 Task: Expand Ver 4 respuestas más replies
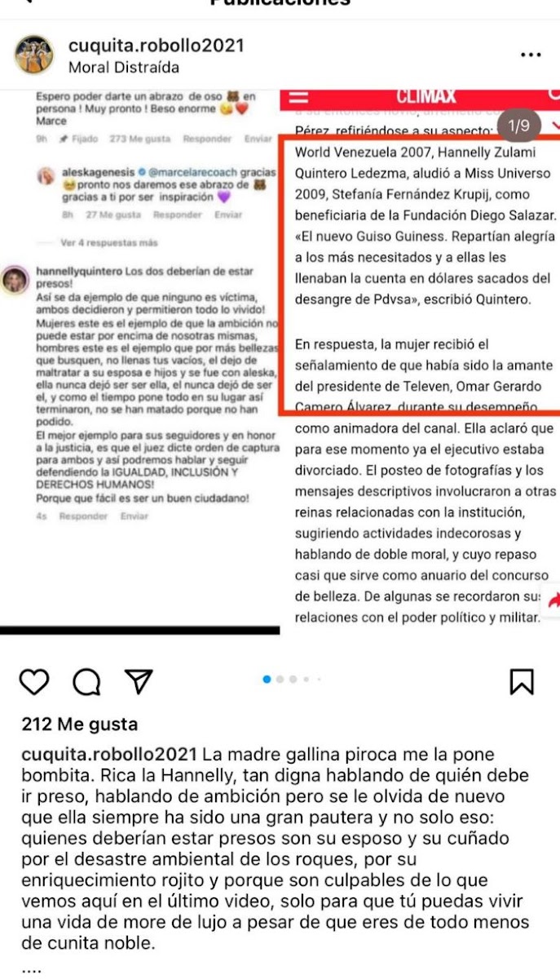pos(108,243)
